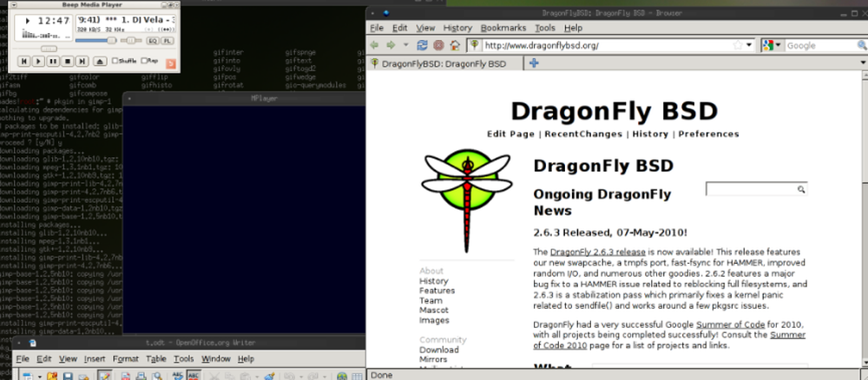Click the DJ Vela song title display

[126, 21]
